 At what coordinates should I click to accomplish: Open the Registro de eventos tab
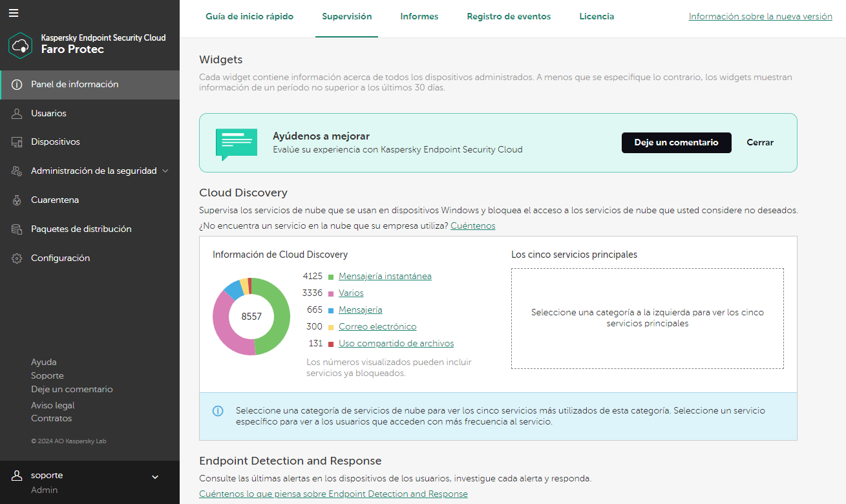coord(509,17)
